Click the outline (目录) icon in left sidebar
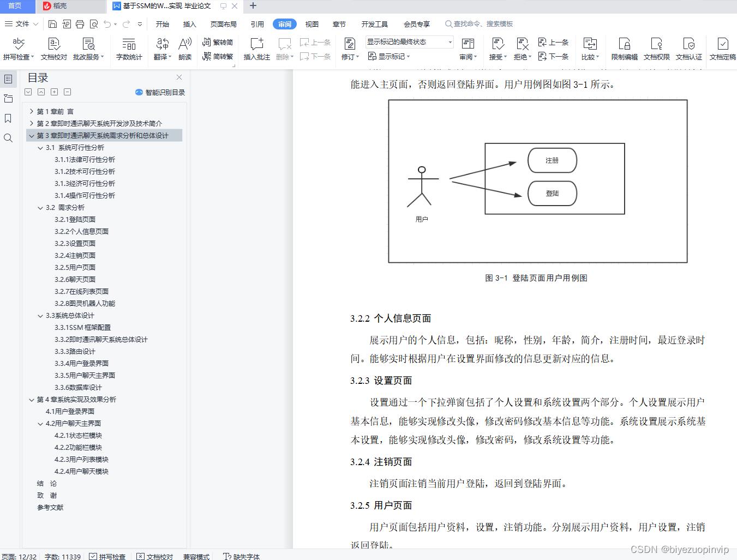This screenshot has height=560, width=737. tap(8, 79)
